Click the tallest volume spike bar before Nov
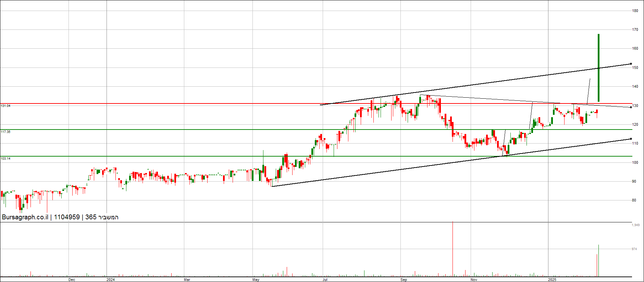The image size is (644, 282). click(x=453, y=249)
